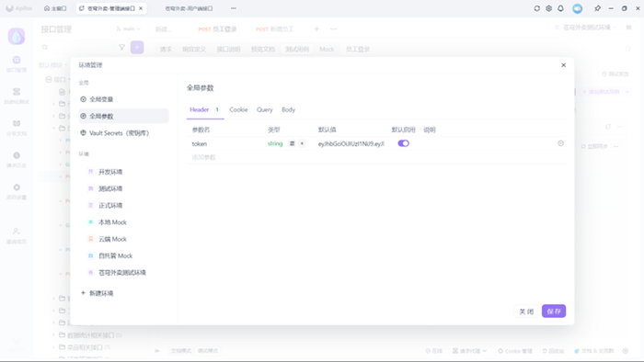Change the string type of token
This screenshot has height=362, width=644.
click(275, 143)
